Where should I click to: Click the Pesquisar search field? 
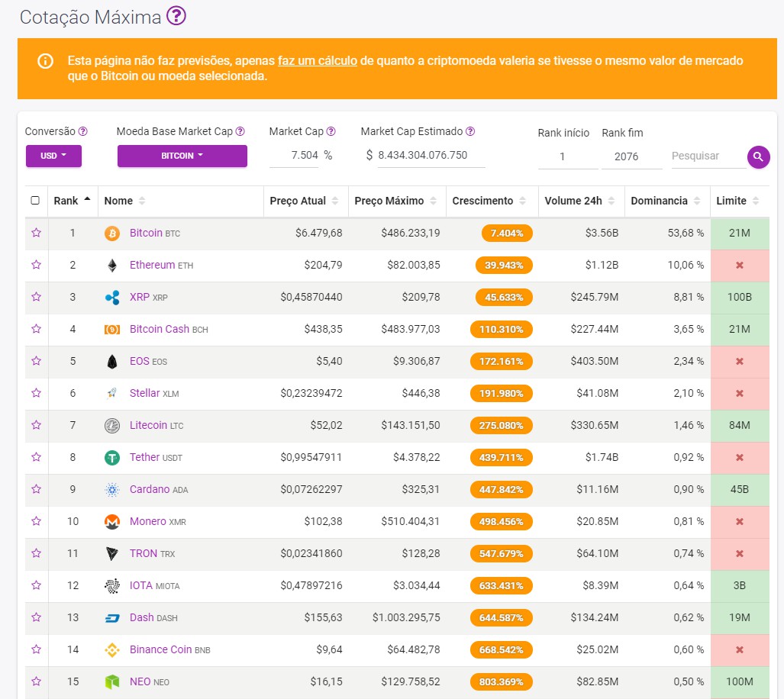[708, 156]
